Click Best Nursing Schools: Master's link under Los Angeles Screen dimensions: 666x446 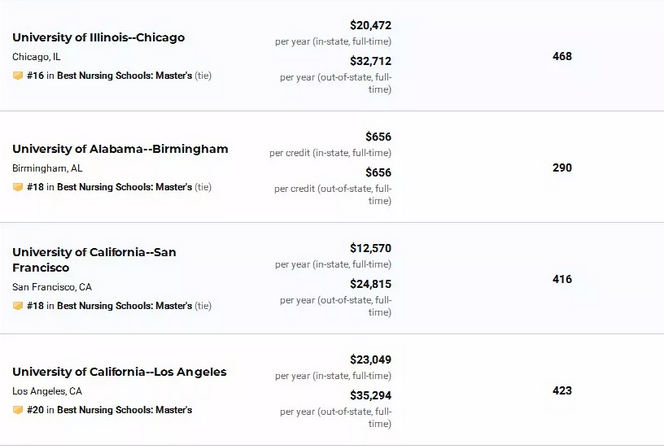click(124, 410)
